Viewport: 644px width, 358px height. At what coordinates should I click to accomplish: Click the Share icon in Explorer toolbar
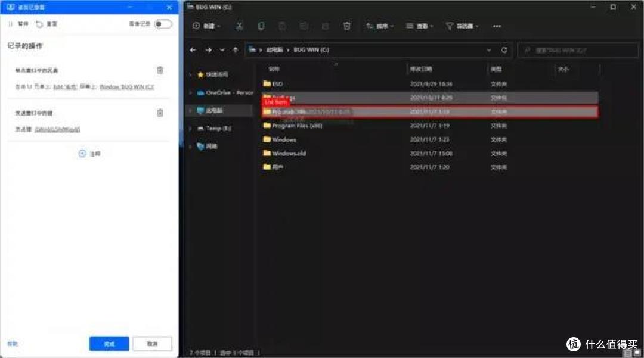point(326,26)
